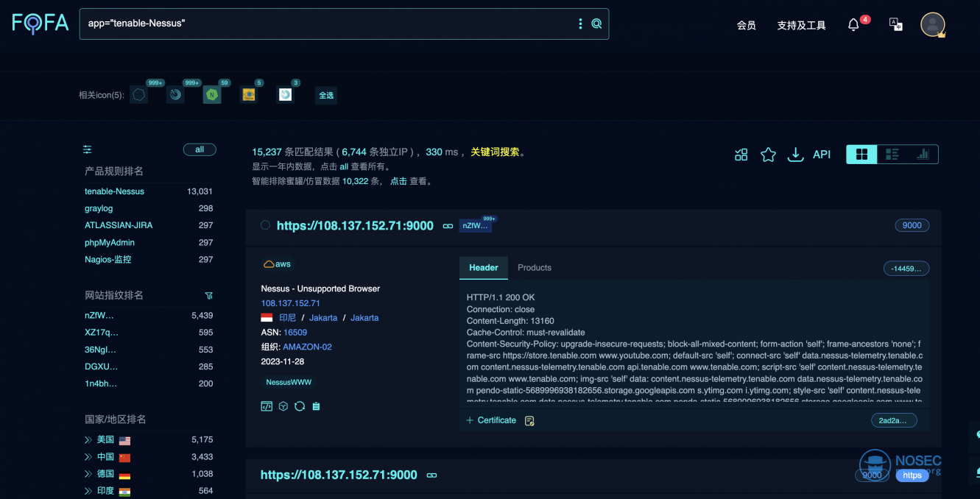Click the website source code icon
Image resolution: width=980 pixels, height=499 pixels.
pyautogui.click(x=267, y=406)
